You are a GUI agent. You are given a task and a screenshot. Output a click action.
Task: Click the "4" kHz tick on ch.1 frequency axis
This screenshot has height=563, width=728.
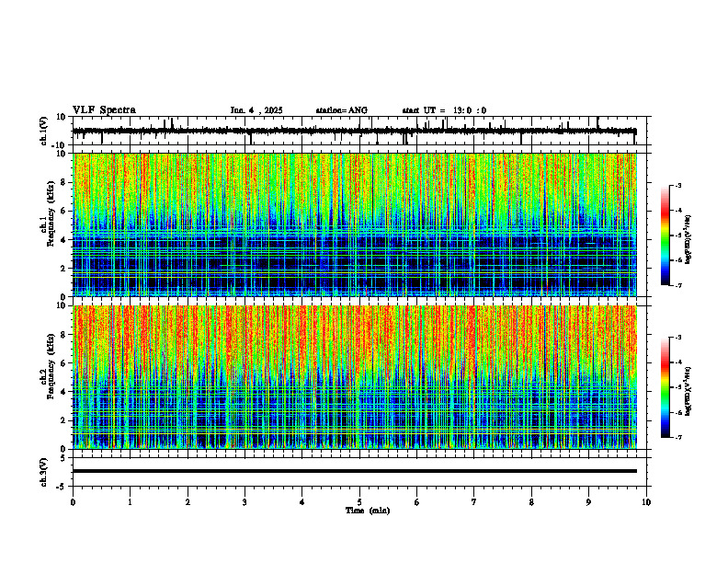tap(63, 240)
